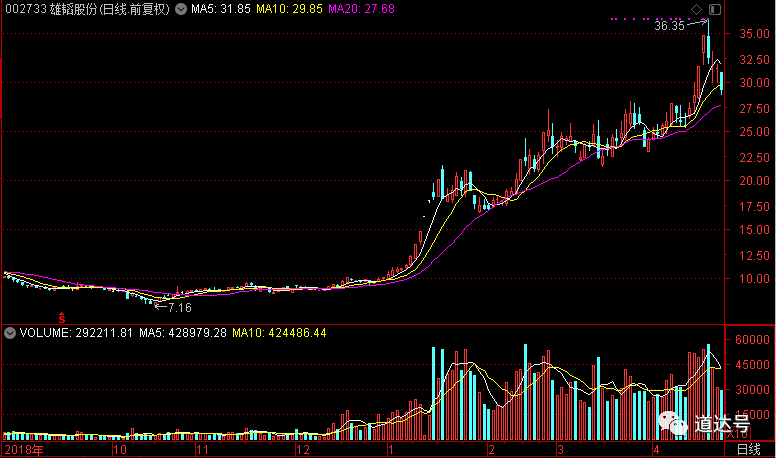Screen dimensions: 776x458
Task: Open the dropdown beside the 雄韬股份 title
Action: tap(181, 9)
